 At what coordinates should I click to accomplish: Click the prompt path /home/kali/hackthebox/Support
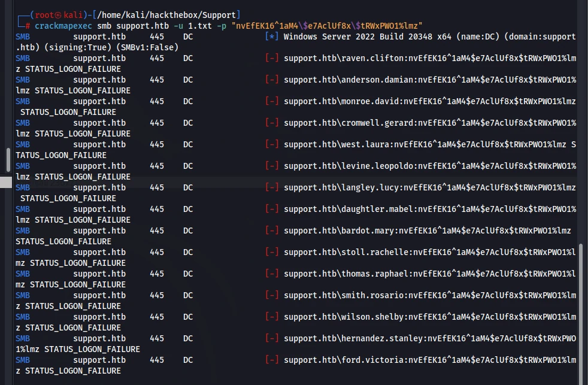coord(166,15)
